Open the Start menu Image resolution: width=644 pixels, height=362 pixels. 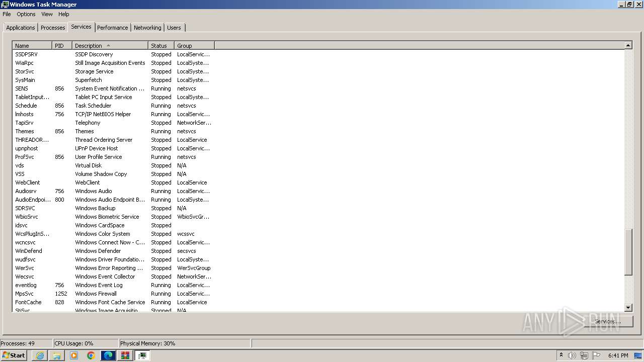point(14,355)
